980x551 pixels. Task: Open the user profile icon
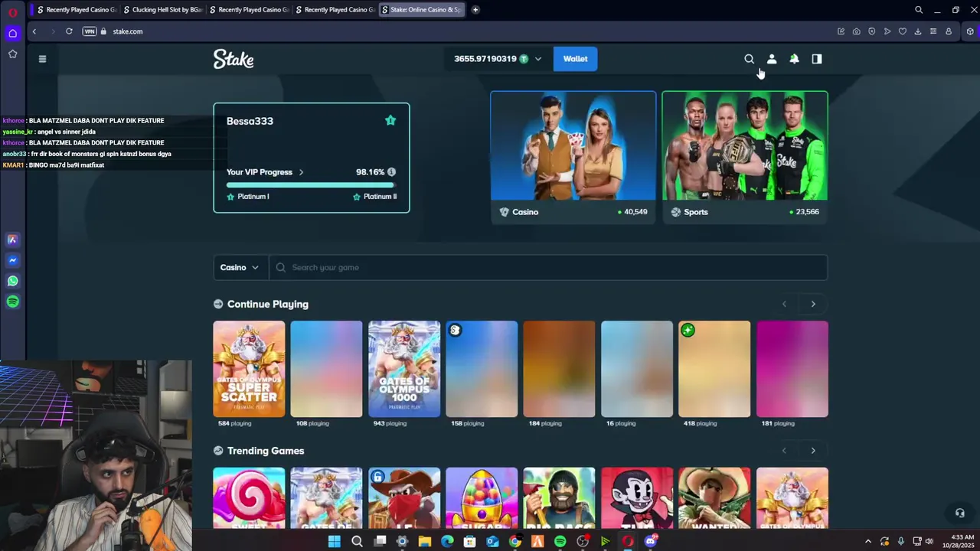(x=772, y=59)
